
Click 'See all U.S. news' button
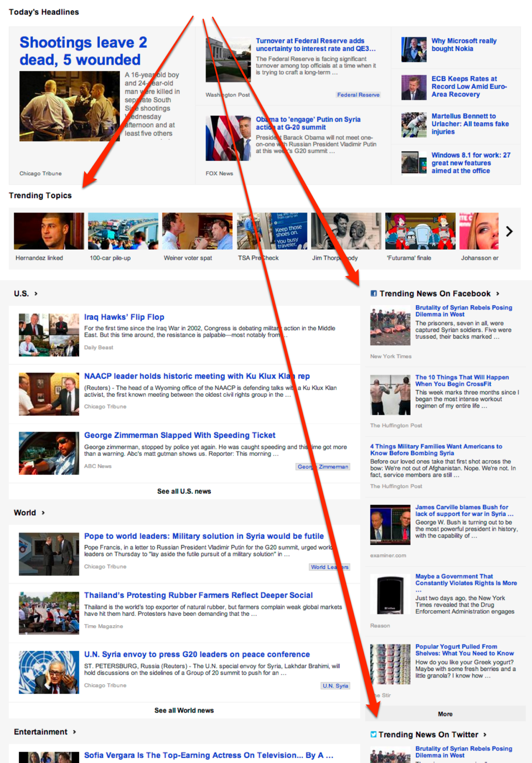(184, 491)
